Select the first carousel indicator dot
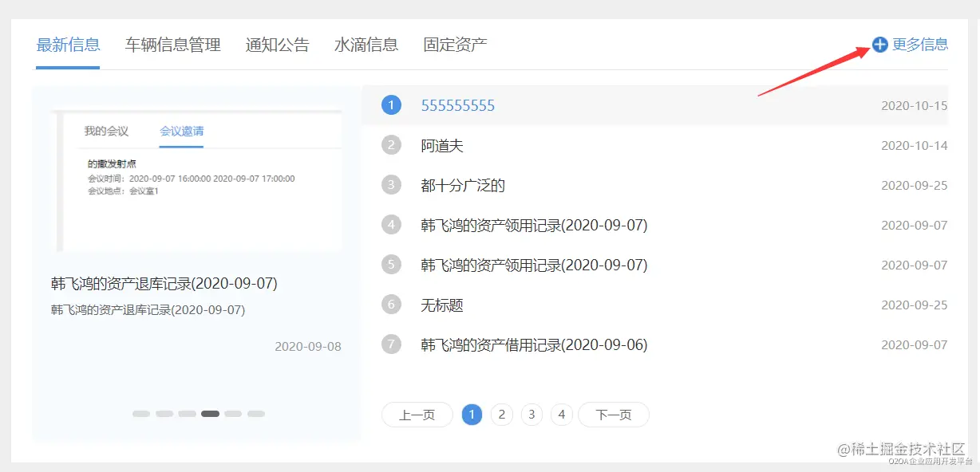Screen dimensions: 980x472 (x=141, y=414)
